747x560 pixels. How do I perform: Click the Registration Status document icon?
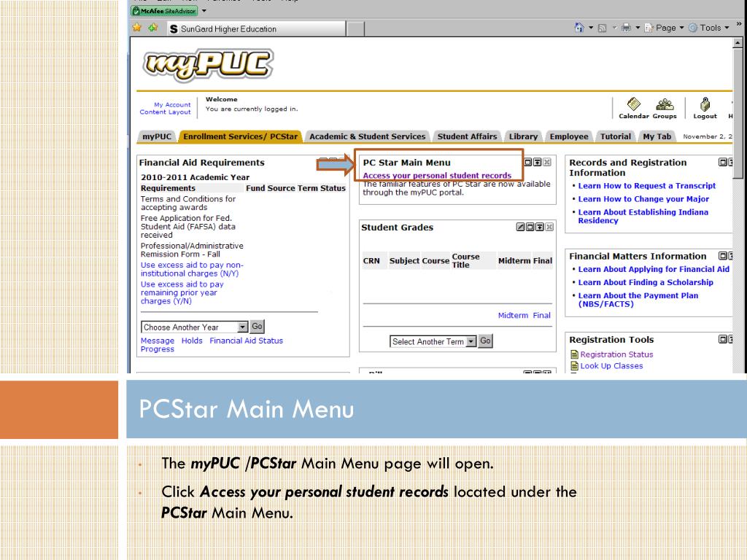(575, 354)
